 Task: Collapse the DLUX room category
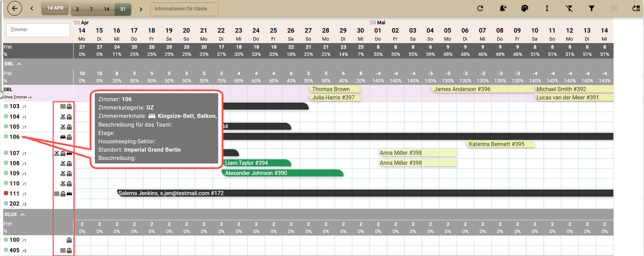click(23, 214)
